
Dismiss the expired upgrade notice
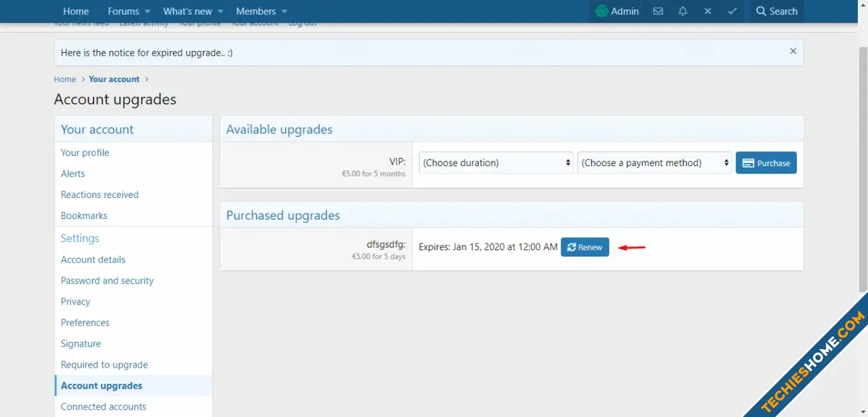793,52
